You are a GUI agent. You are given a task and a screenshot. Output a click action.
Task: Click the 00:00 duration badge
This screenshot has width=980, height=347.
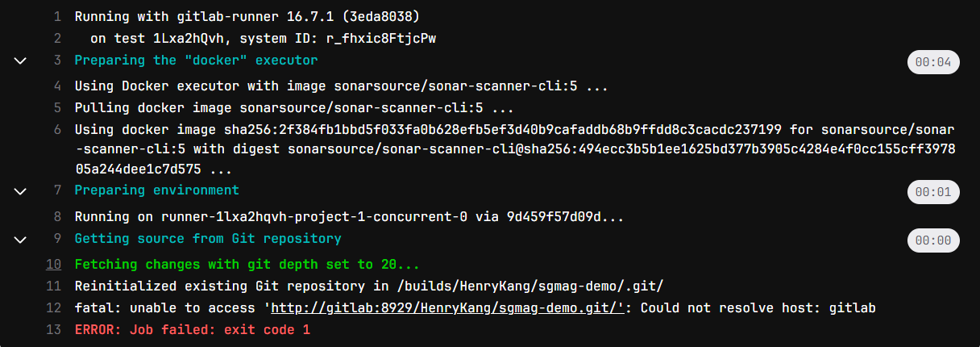click(933, 240)
